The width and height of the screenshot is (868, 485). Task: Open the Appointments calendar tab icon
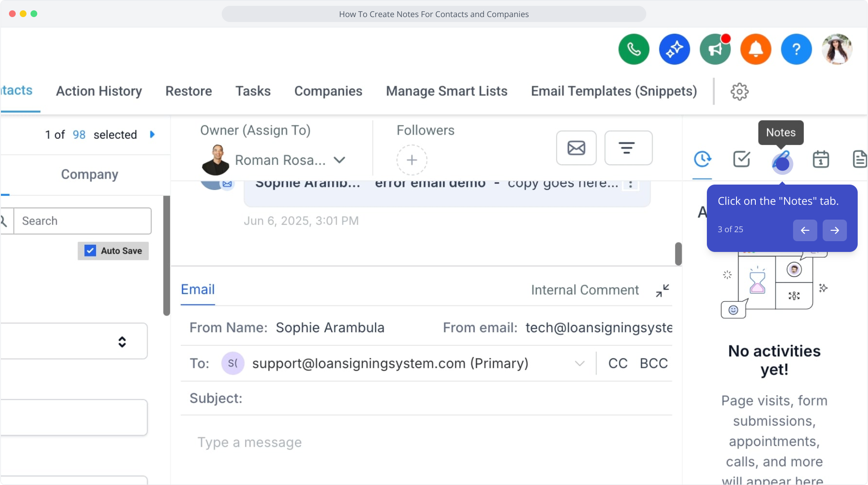point(821,159)
